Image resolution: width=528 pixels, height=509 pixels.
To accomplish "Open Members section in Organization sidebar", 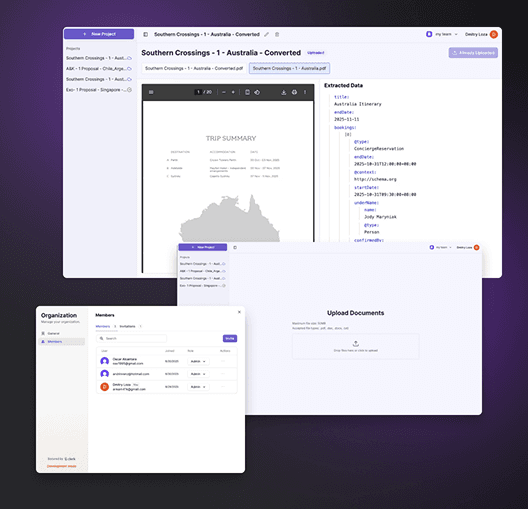I will pyautogui.click(x=62, y=342).
